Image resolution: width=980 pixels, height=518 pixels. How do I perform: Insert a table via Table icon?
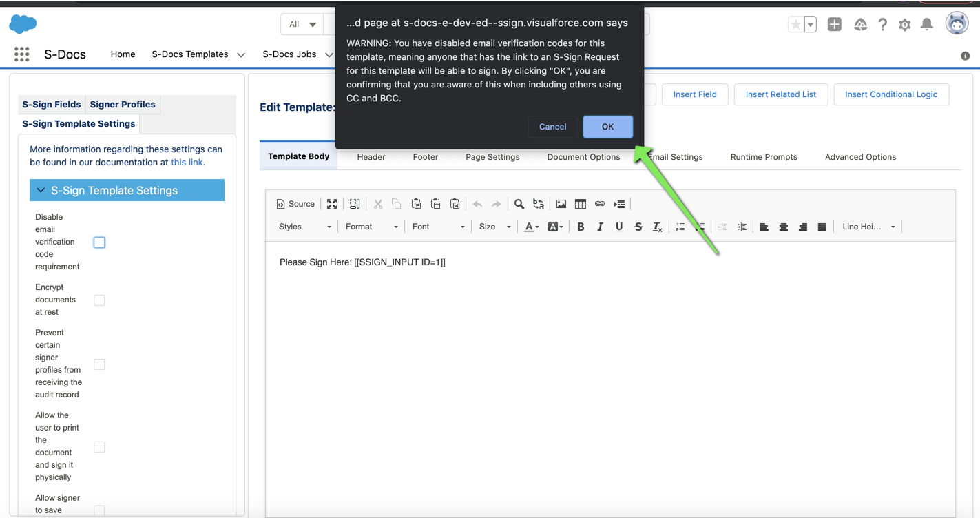pos(581,204)
